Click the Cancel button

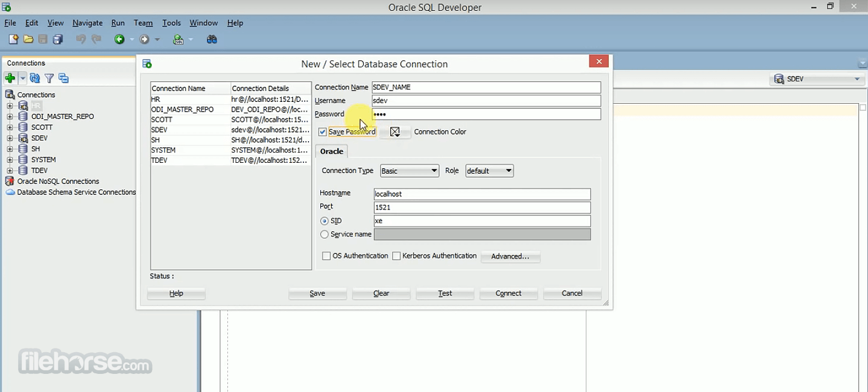tap(572, 294)
